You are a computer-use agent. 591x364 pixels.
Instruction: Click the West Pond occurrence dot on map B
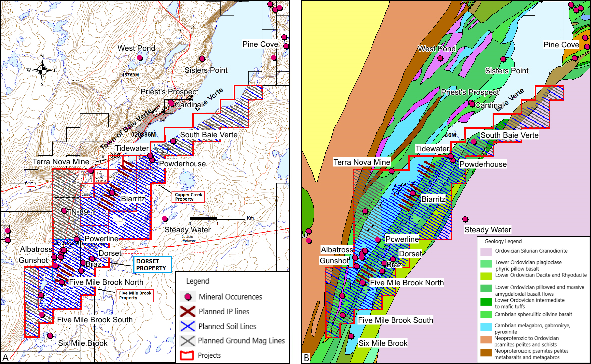pos(440,58)
